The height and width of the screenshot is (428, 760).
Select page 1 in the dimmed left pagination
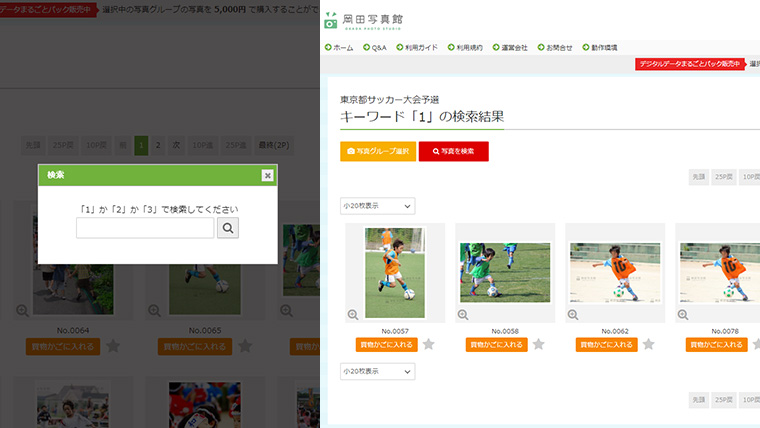point(141,145)
